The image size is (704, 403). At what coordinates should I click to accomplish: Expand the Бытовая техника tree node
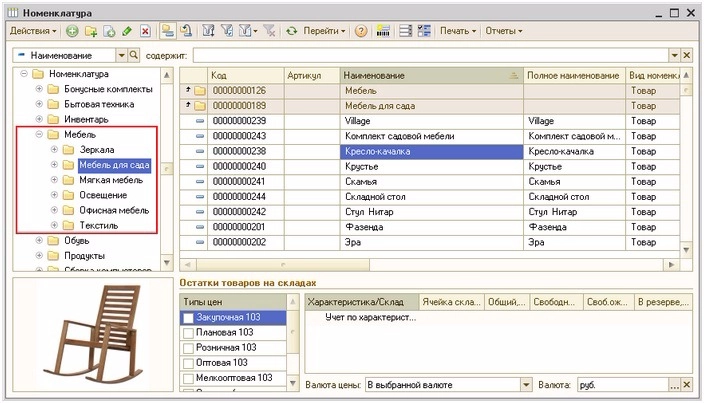[40, 104]
